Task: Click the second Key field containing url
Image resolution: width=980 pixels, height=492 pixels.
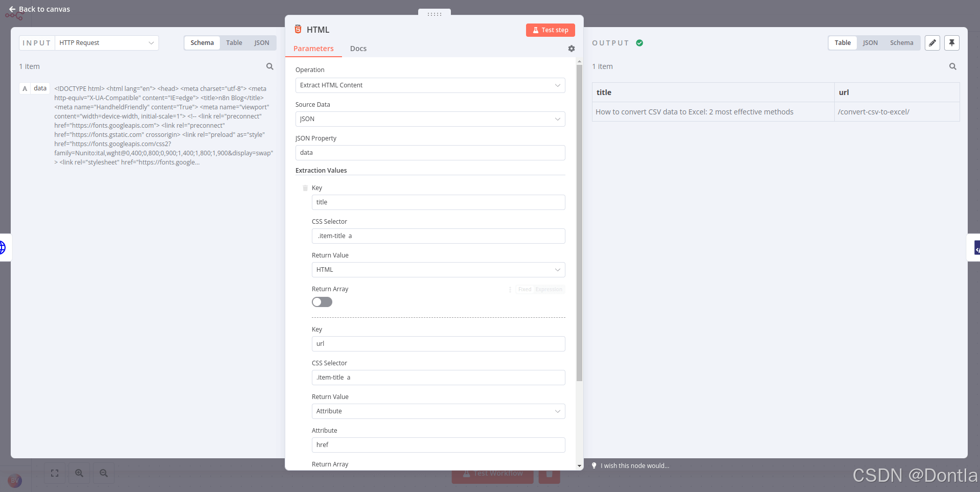Action: coord(439,344)
